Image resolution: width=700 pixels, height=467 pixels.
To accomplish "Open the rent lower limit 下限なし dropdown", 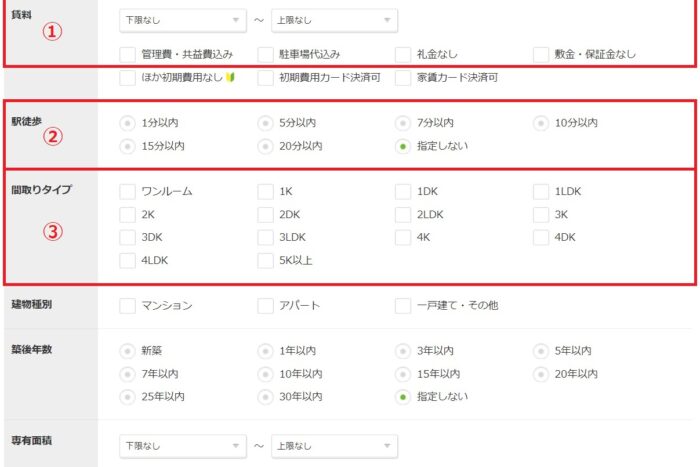I will tap(183, 20).
